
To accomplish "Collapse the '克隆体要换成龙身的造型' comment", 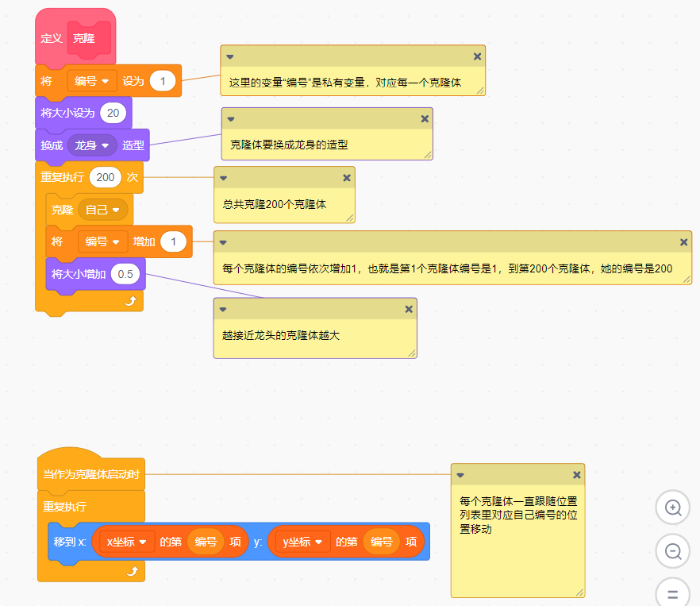I will tap(230, 118).
